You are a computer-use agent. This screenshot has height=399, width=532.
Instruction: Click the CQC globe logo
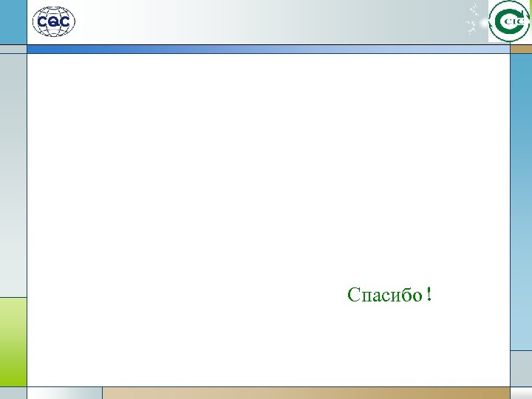(54, 21)
